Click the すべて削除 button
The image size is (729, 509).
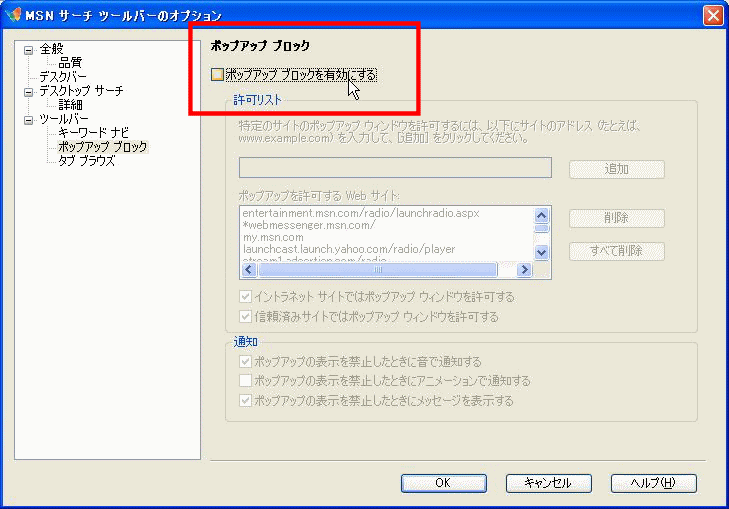[x=616, y=251]
